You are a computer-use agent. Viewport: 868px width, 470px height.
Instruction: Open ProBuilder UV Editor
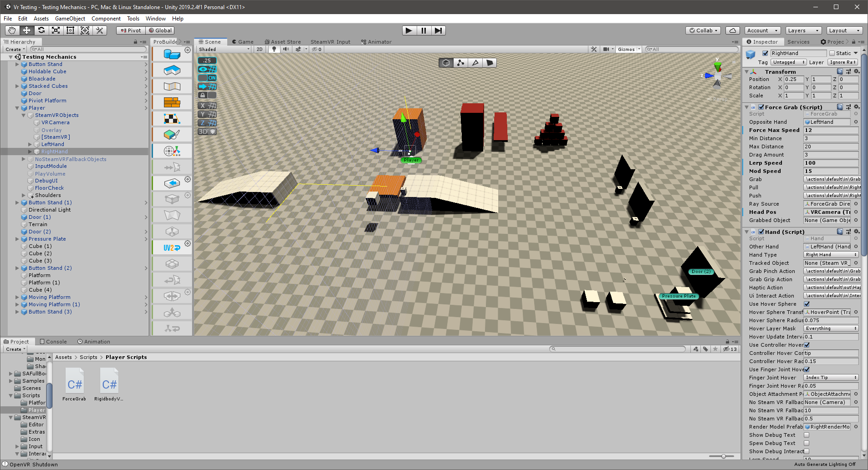(172, 248)
